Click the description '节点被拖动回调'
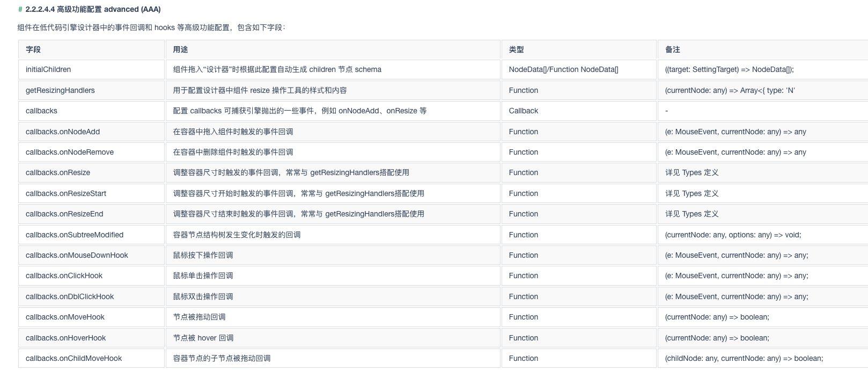This screenshot has width=868, height=370. click(x=199, y=317)
